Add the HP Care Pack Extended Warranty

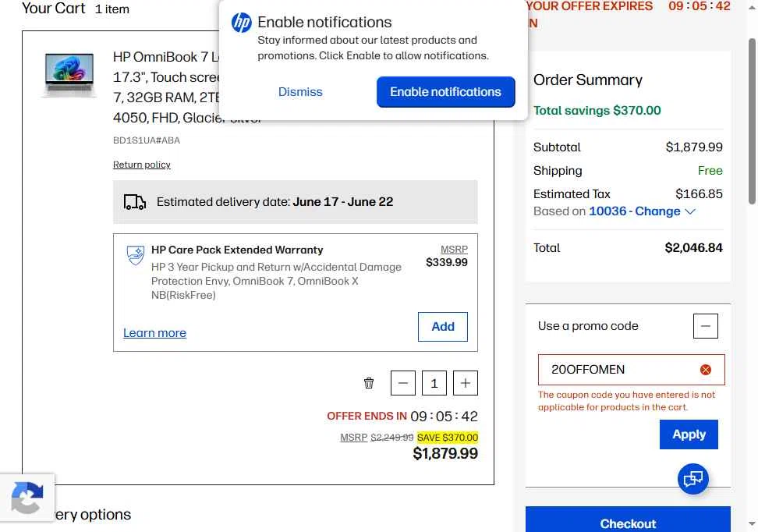pyautogui.click(x=443, y=327)
